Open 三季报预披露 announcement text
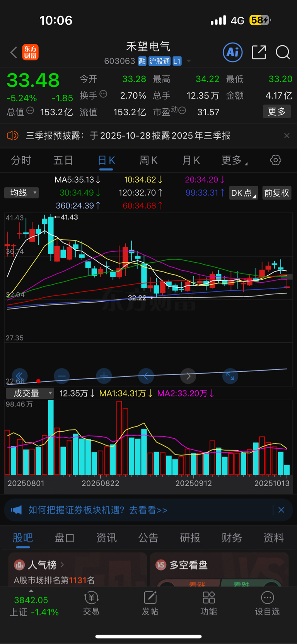The image size is (297, 644). [x=128, y=136]
